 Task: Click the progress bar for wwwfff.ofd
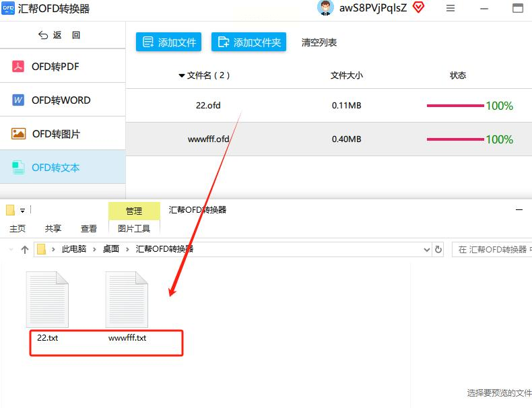(455, 139)
